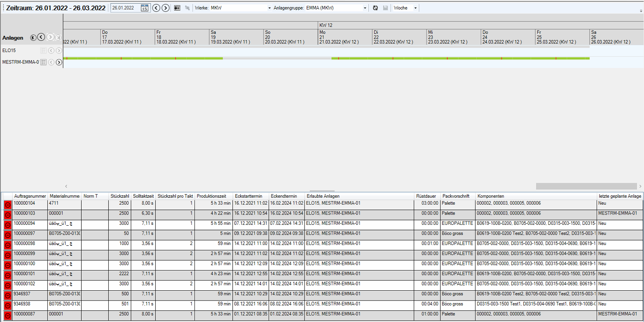The width and height of the screenshot is (644, 322).
Task: Click red minus button for order 9346937
Action: [7, 295]
